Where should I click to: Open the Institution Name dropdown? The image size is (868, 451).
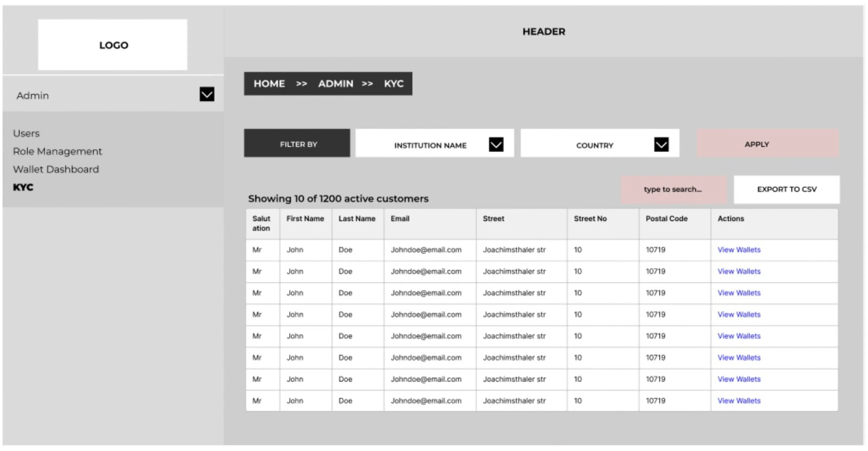coord(496,145)
